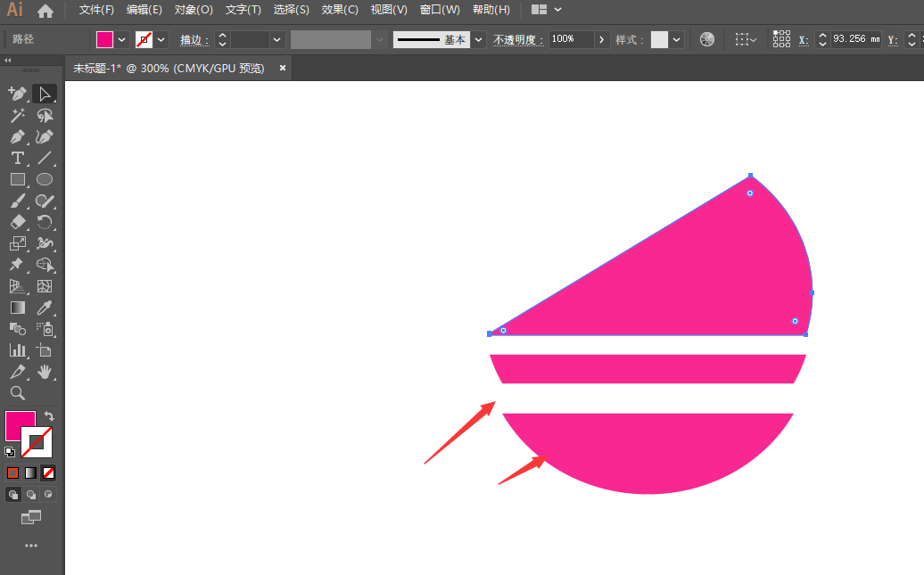The image size is (924, 575).
Task: Open the fill color dropdown in control bar
Action: (x=122, y=40)
